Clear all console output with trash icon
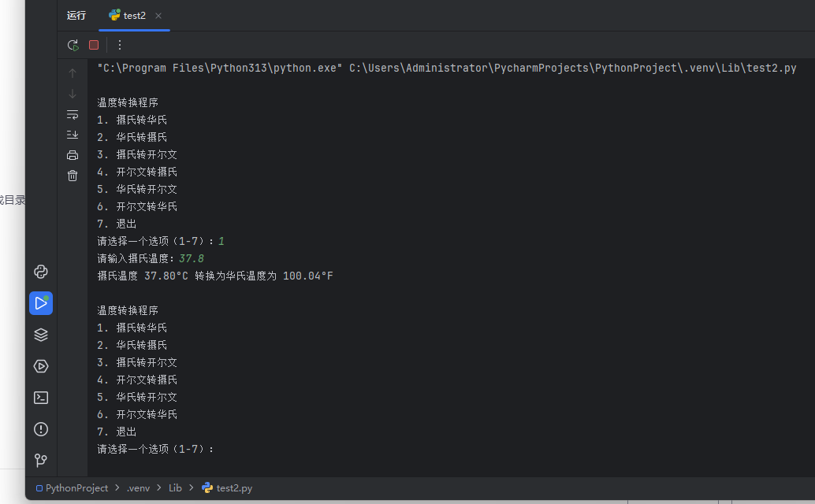 pos(73,176)
